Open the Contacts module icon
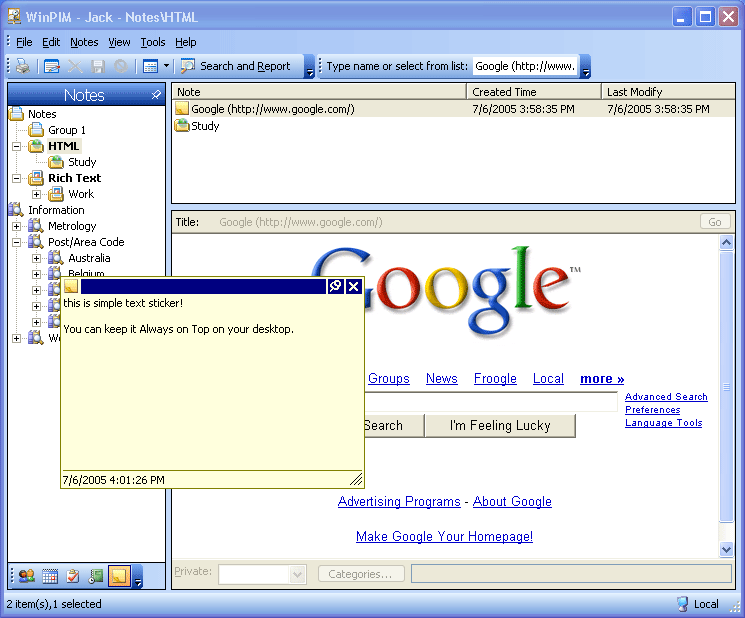Image resolution: width=745 pixels, height=618 pixels. pos(27,575)
